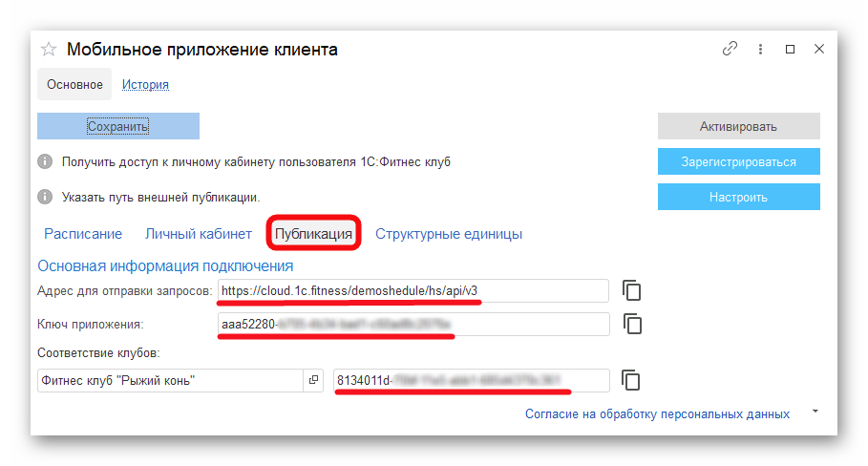This screenshot has height=466, width=868.
Task: Open the История tab
Action: [x=145, y=85]
